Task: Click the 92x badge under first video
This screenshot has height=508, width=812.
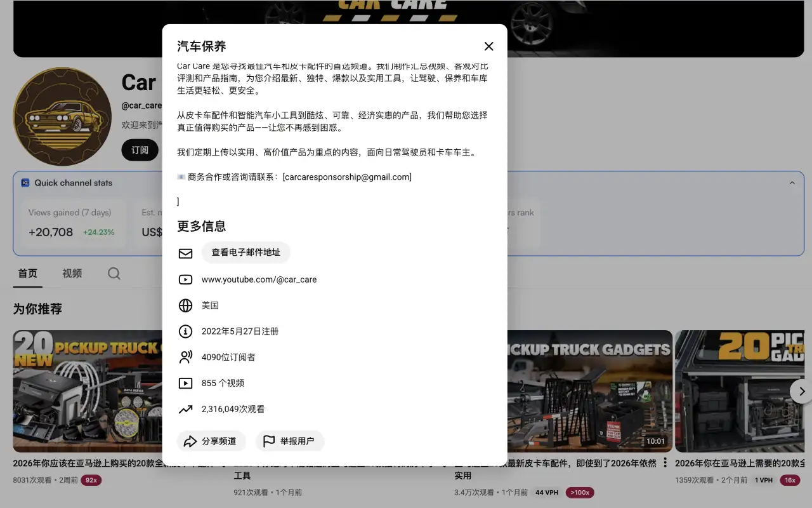Action: coord(91,480)
